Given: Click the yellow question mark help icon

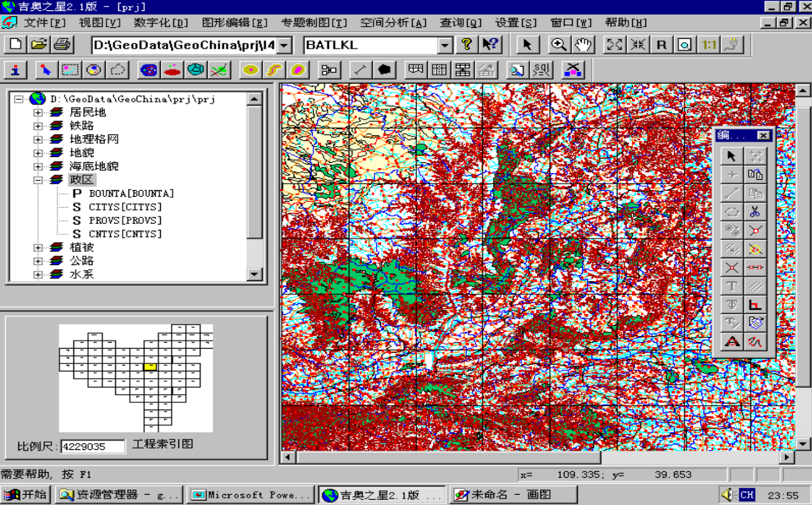Looking at the screenshot, I should (x=467, y=45).
